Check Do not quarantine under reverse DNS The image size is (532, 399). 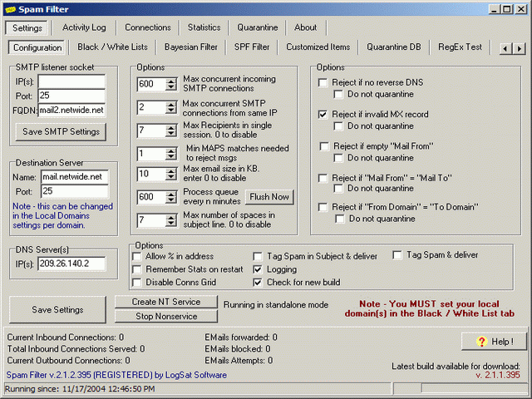(338, 94)
